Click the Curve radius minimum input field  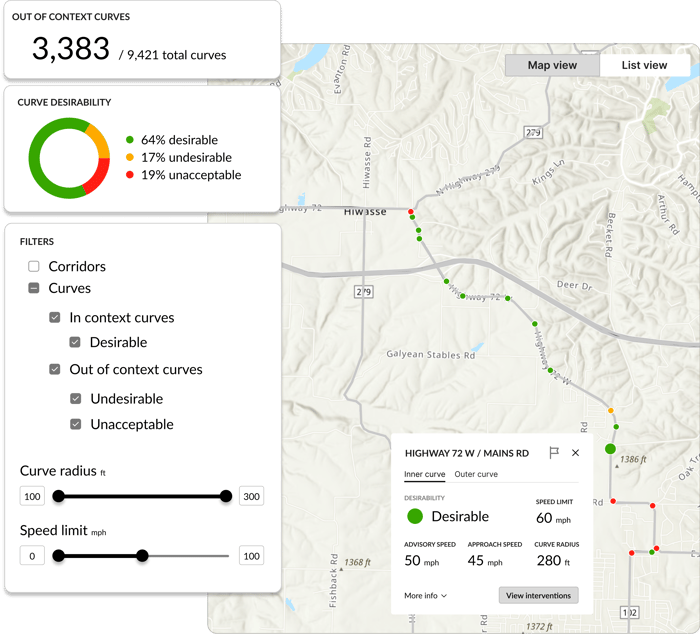pyautogui.click(x=33, y=497)
